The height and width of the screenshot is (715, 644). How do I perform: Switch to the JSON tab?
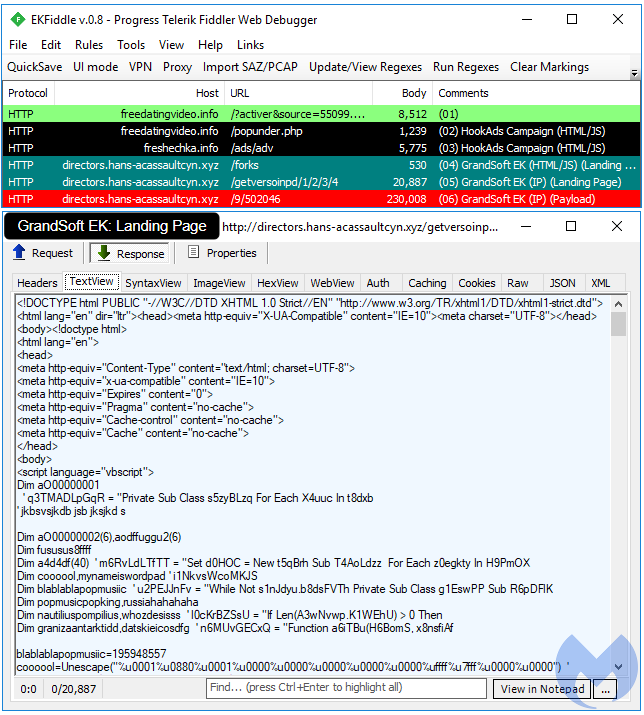click(562, 283)
